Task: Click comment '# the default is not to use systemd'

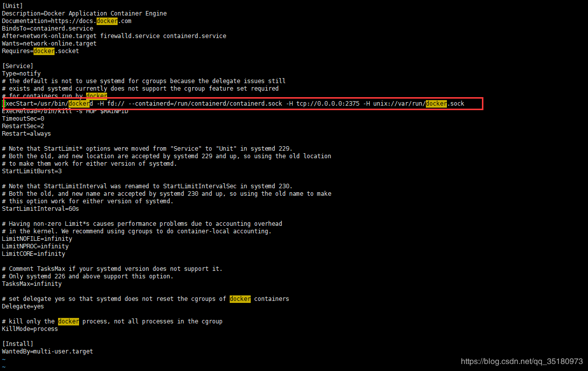Action: (144, 81)
